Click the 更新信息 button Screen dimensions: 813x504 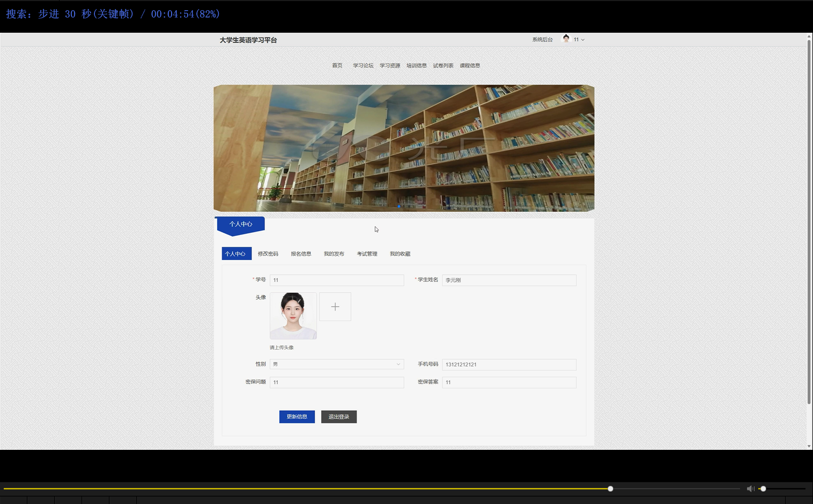coord(297,417)
